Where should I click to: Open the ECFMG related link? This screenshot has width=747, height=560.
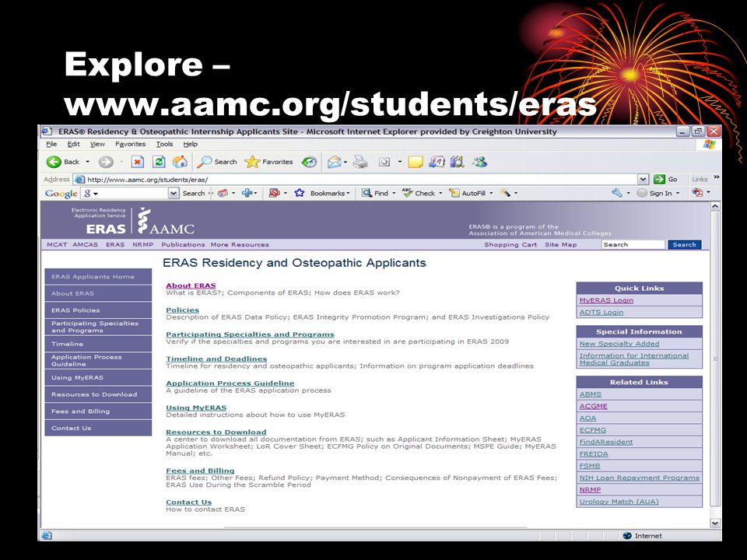(593, 430)
